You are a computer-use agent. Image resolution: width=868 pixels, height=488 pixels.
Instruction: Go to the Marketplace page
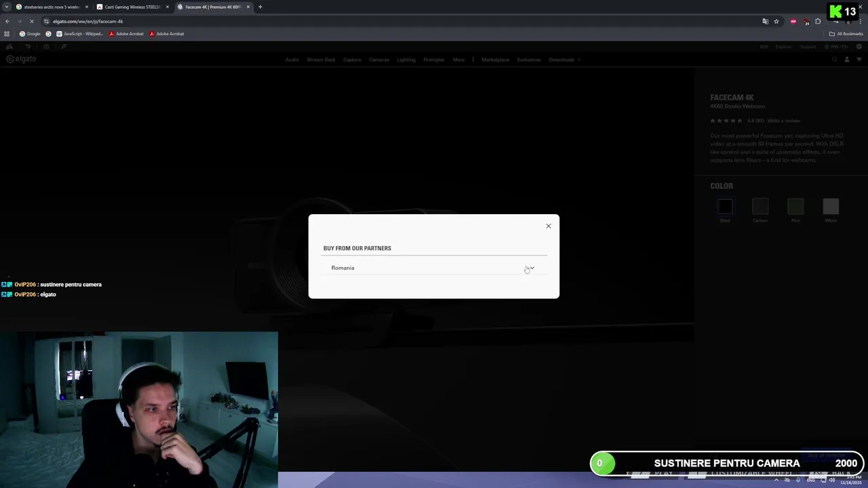click(495, 60)
